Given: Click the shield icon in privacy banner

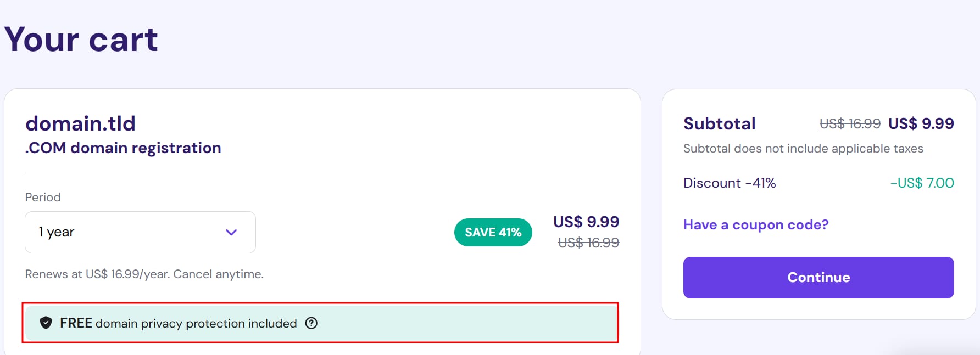Looking at the screenshot, I should pos(46,323).
